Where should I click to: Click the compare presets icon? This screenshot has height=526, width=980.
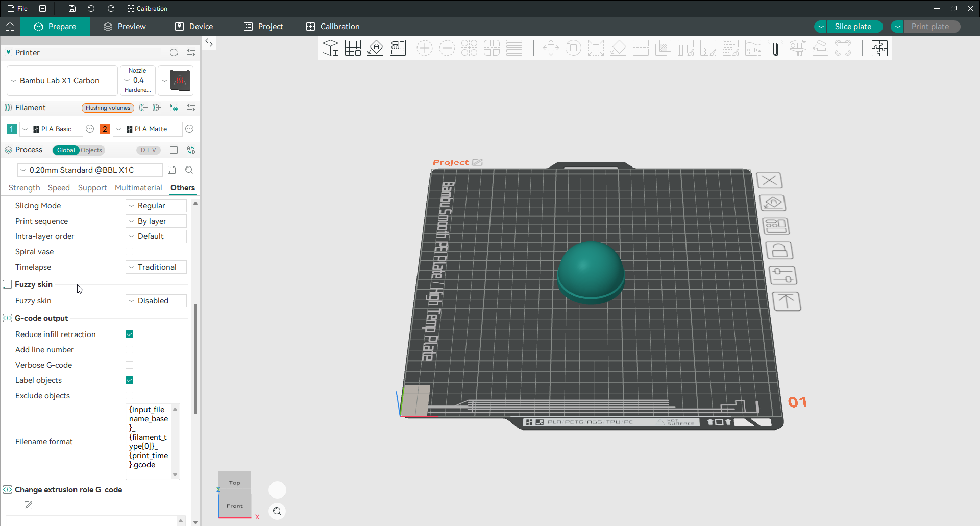191,150
